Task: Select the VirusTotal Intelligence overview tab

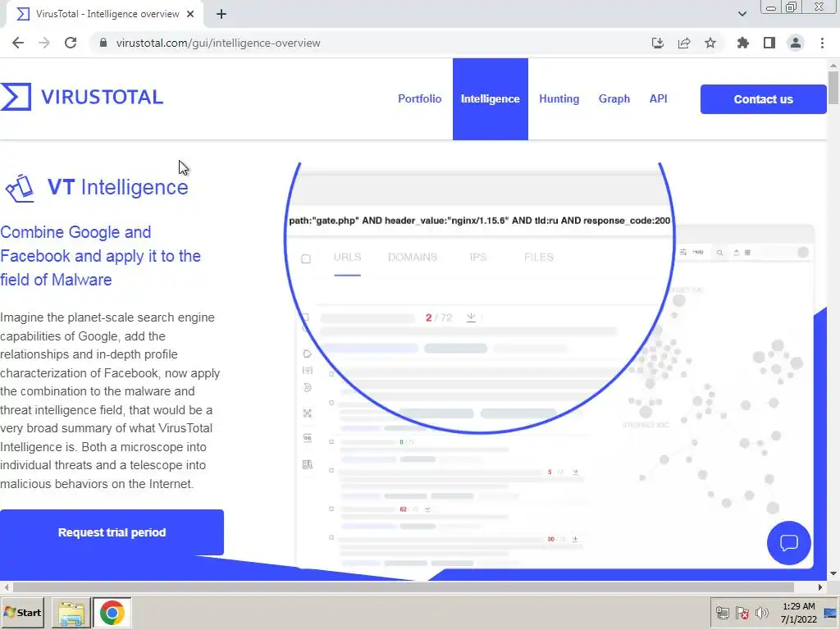Action: point(104,14)
